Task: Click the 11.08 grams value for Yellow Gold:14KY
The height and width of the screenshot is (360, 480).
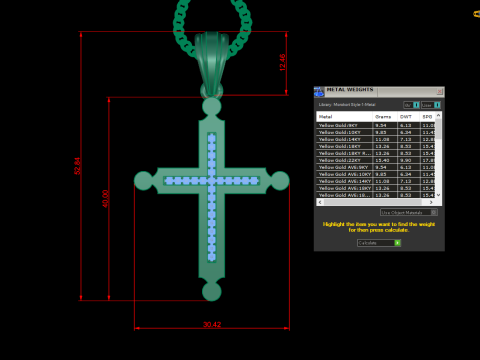Action: click(382, 139)
